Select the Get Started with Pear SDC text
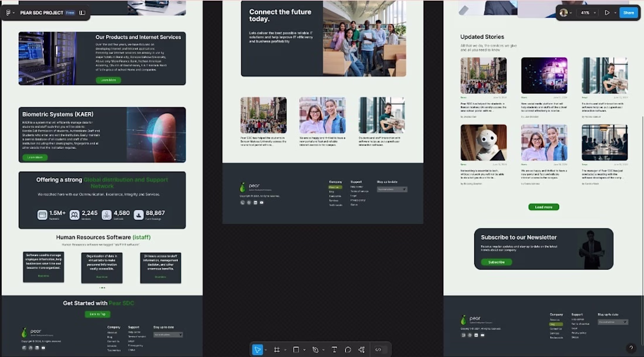Image resolution: width=644 pixels, height=357 pixels. (98, 303)
